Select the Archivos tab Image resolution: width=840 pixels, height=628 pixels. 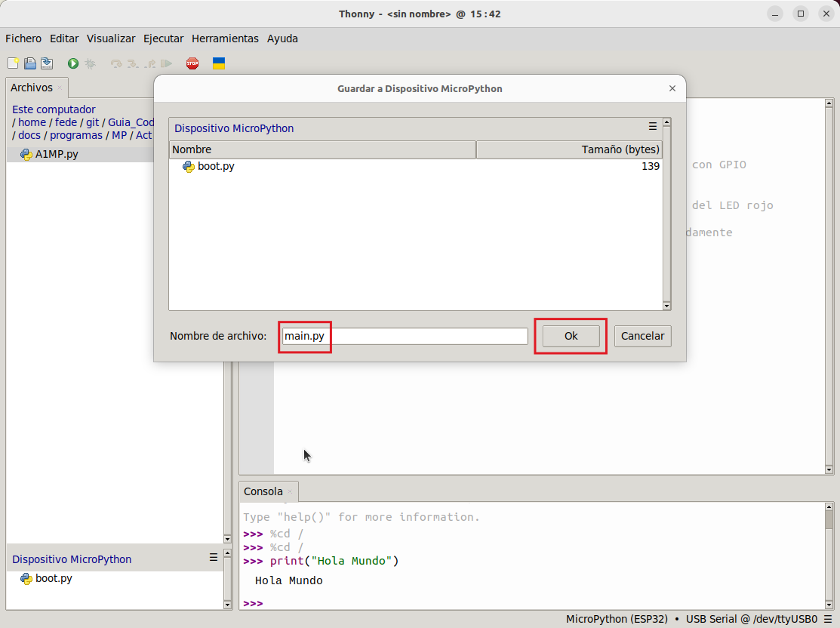coord(32,88)
